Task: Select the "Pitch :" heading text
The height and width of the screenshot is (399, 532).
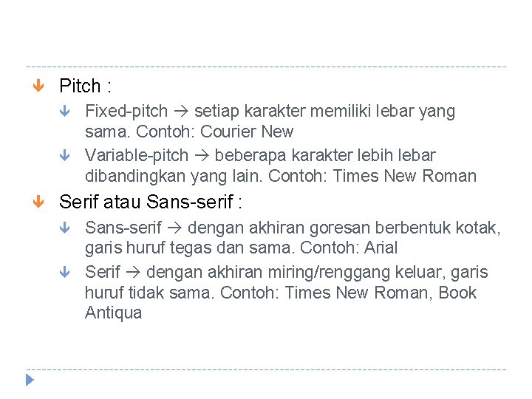Action: (x=85, y=86)
